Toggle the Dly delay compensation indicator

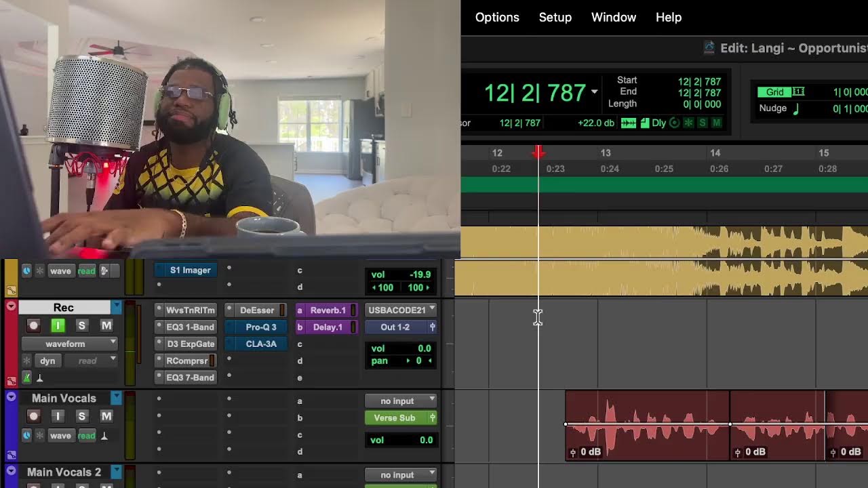click(x=658, y=123)
